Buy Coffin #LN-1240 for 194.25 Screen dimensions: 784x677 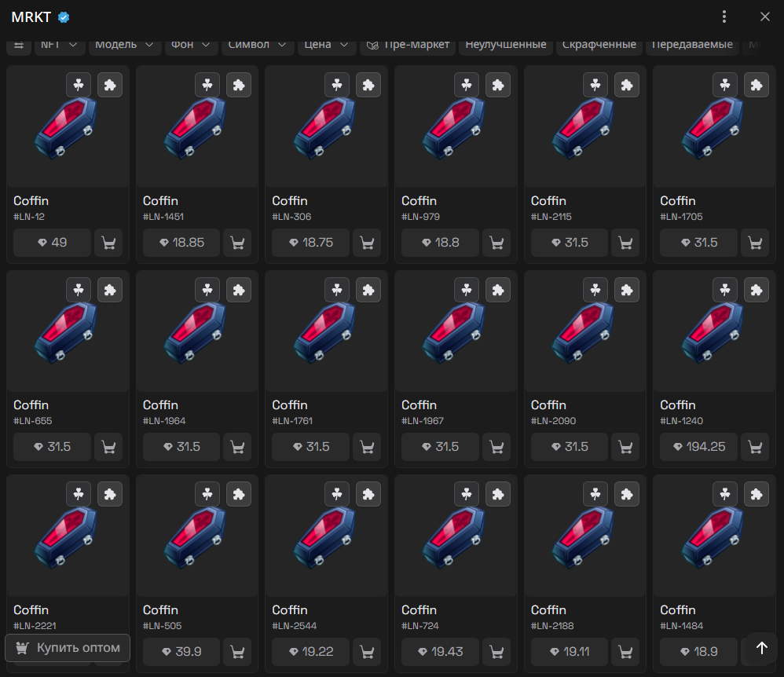click(698, 447)
